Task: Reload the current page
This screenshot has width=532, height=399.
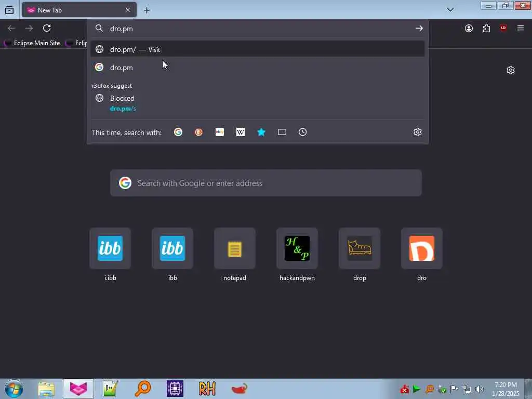Action: click(47, 28)
